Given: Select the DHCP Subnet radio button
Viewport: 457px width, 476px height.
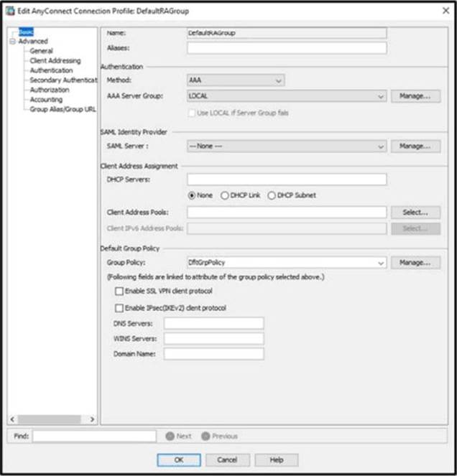Looking at the screenshot, I should [x=272, y=195].
